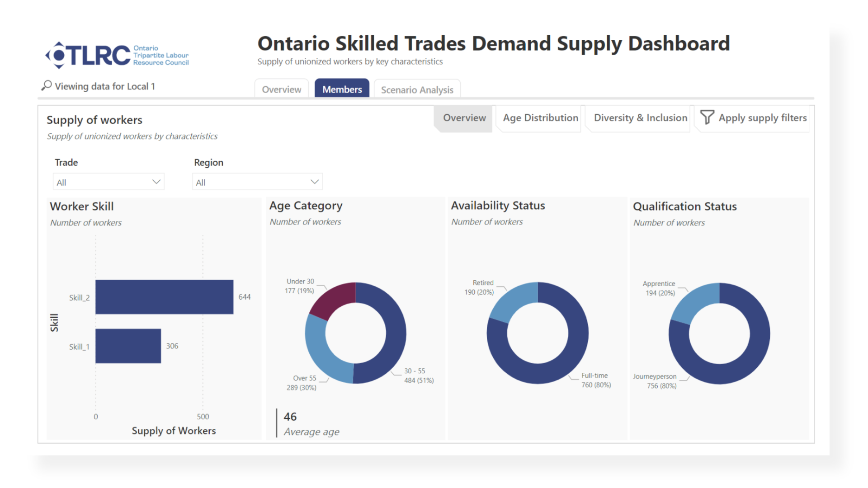Go to the top Overview tab

pos(281,89)
